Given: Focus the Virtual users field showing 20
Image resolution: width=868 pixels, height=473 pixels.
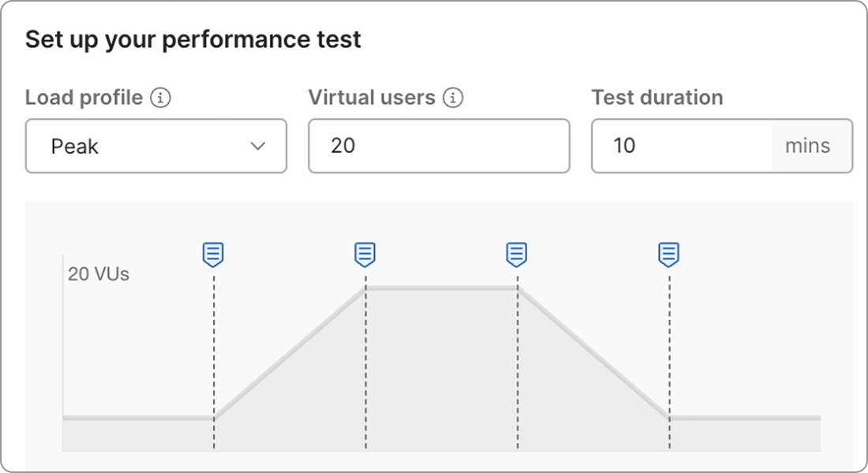Looking at the screenshot, I should point(438,146).
